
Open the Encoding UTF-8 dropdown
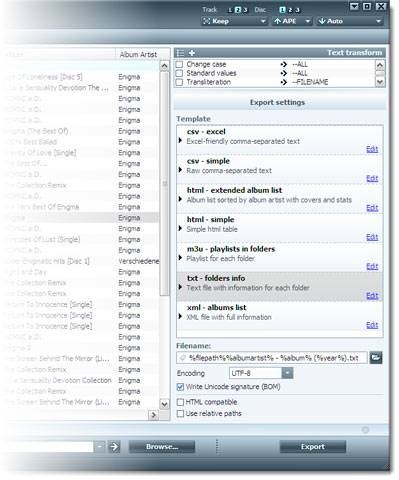point(287,373)
